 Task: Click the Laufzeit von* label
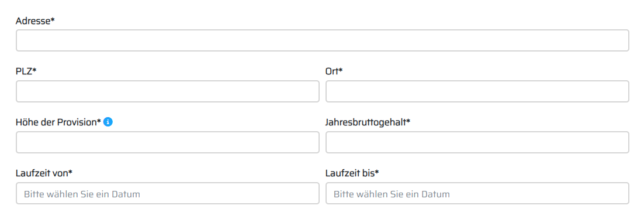click(44, 173)
